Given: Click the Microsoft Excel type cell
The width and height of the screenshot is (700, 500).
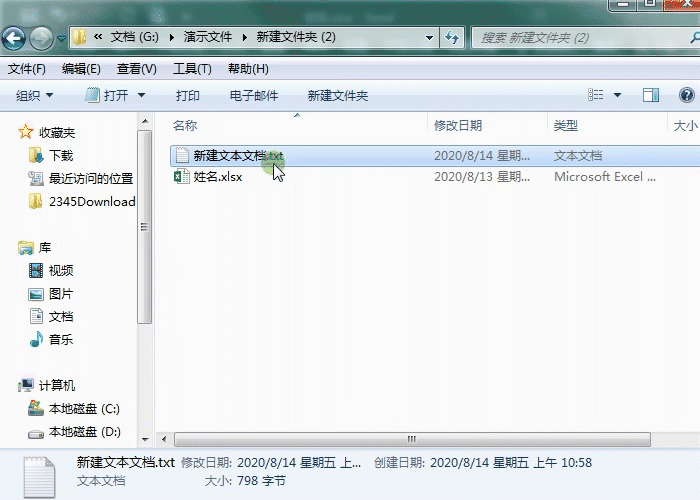Looking at the screenshot, I should [604, 177].
